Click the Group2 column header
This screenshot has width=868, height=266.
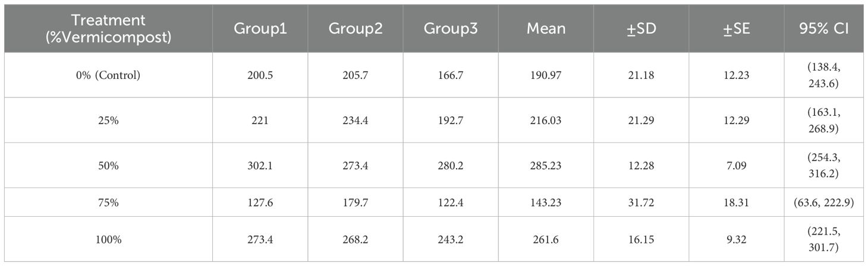356,28
